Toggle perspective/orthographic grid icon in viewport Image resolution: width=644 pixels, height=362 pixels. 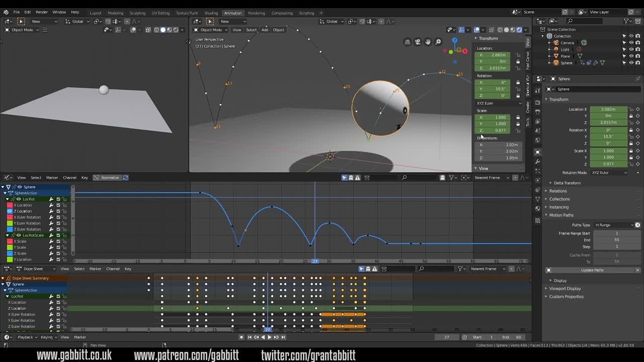408,42
